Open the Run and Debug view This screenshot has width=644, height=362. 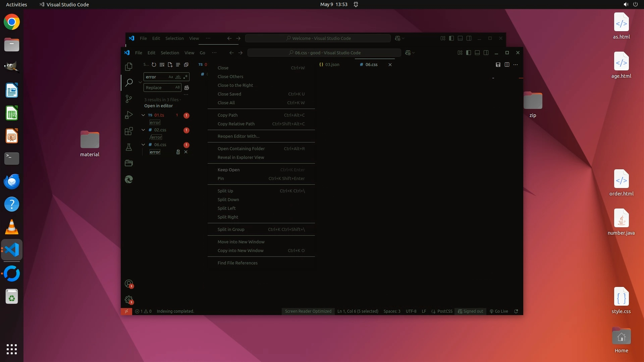point(129,115)
